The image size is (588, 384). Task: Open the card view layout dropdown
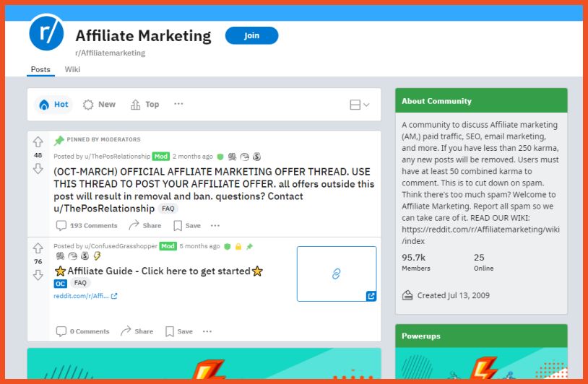click(359, 105)
